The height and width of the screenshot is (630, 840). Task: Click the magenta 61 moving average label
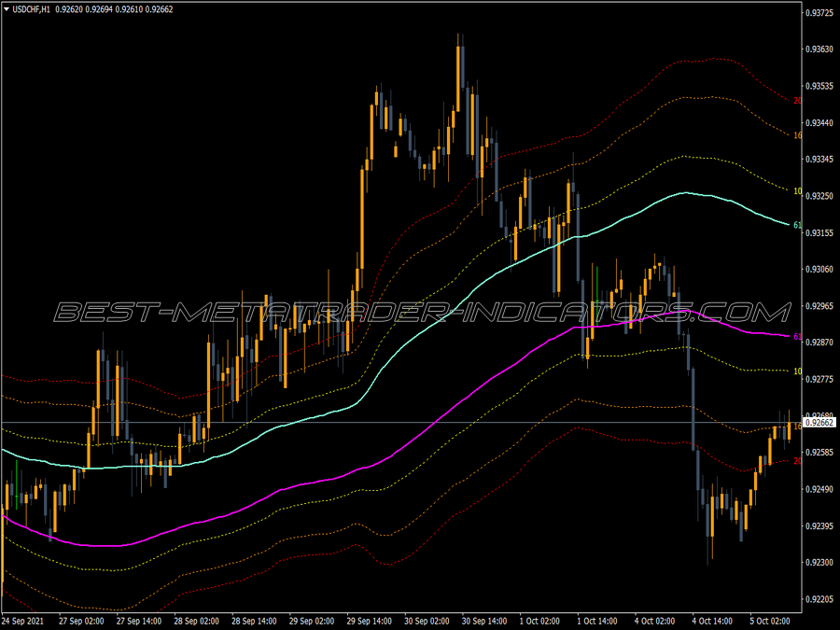click(797, 336)
